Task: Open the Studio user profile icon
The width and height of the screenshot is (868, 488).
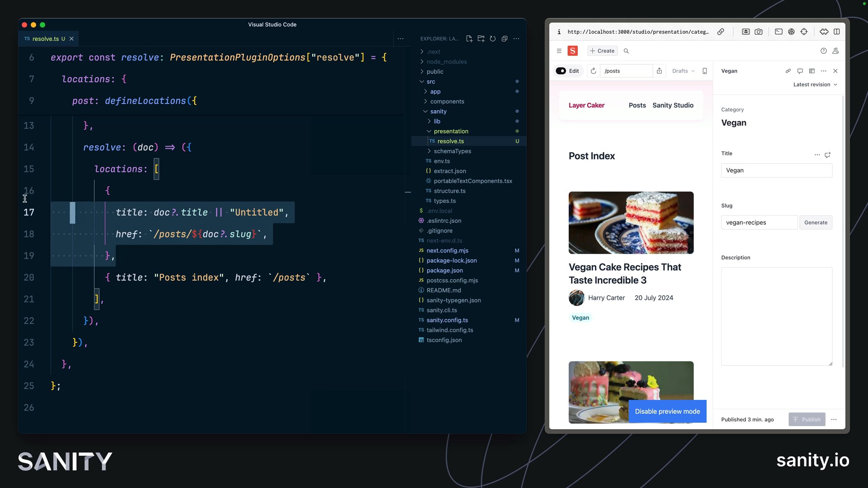Action: coord(836,51)
